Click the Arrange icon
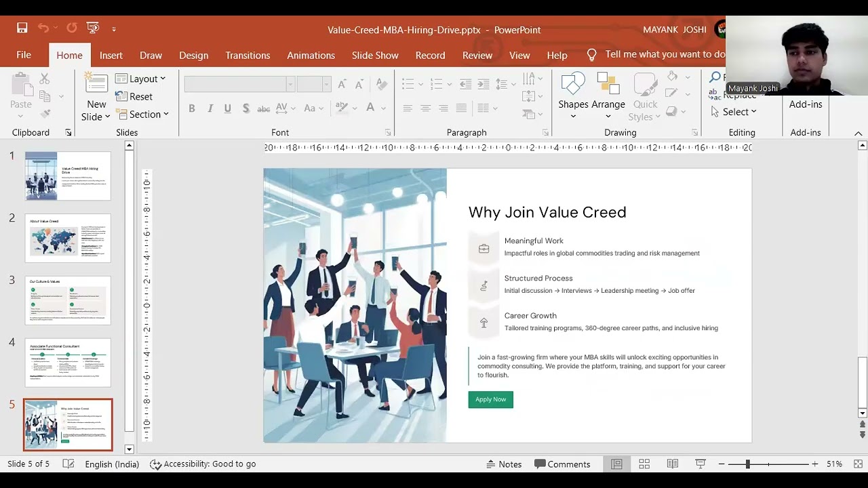 click(608, 83)
